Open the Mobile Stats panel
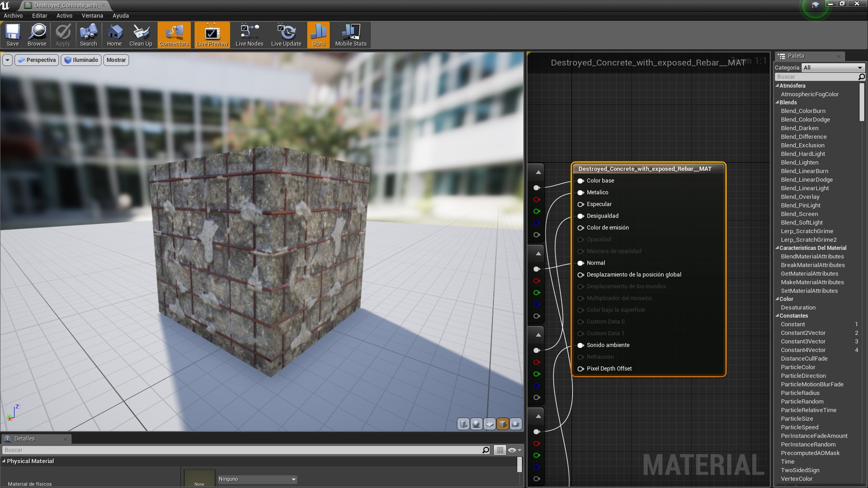Image resolution: width=868 pixels, height=488 pixels. tap(350, 35)
